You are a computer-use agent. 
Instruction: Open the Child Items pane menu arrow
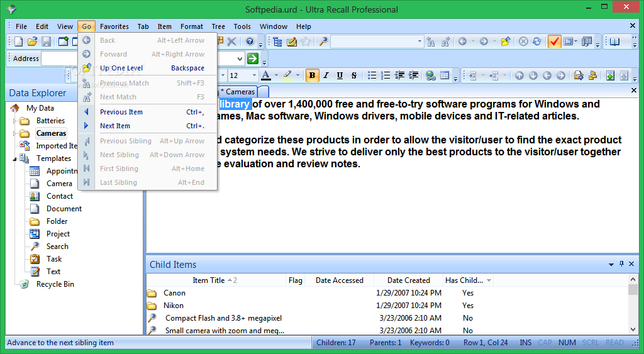pos(611,265)
